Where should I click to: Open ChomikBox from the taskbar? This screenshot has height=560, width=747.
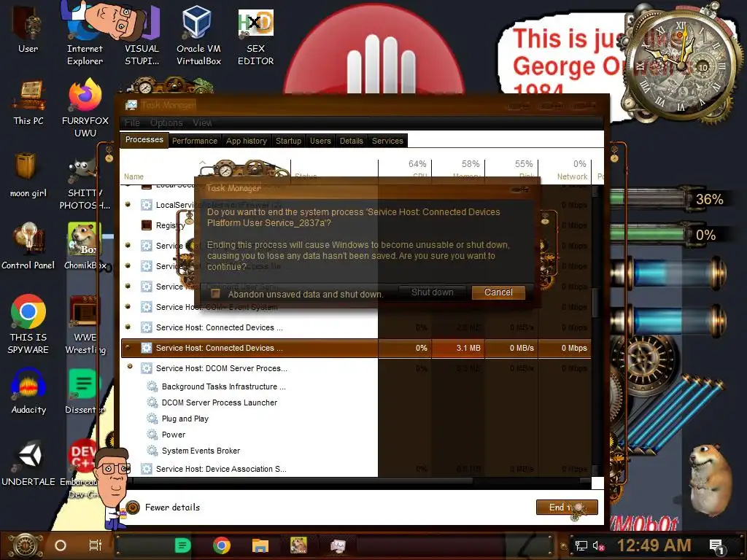click(298, 545)
